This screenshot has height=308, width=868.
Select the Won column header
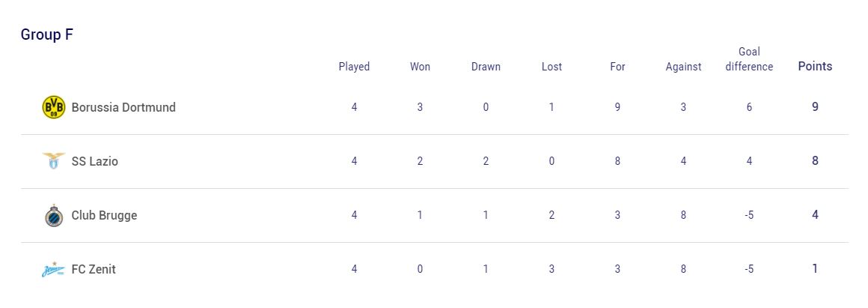[420, 67]
